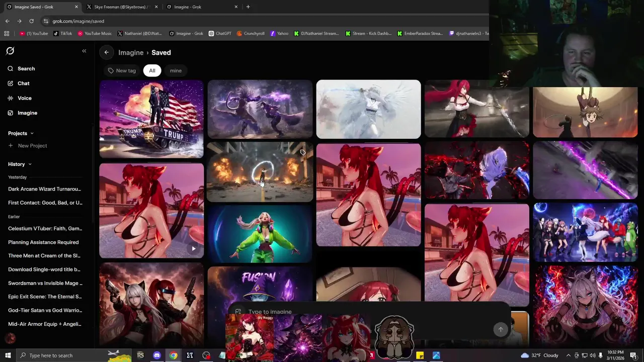Click the Grok logo in the sidebar
The width and height of the screenshot is (644, 362).
(10, 51)
